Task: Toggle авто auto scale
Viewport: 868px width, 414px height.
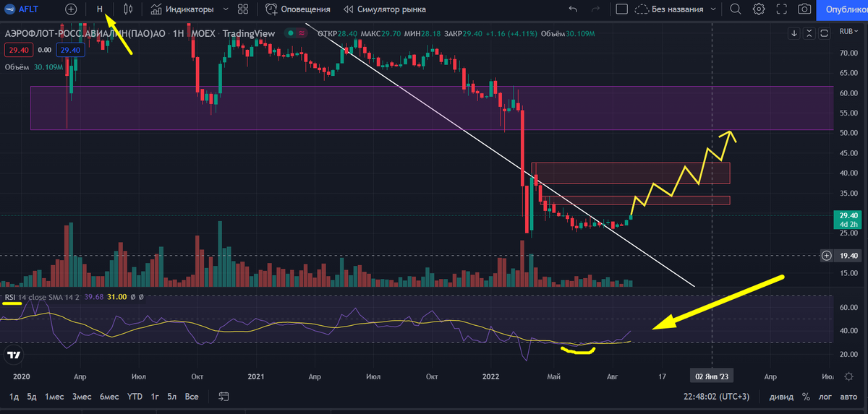Action: 849,396
